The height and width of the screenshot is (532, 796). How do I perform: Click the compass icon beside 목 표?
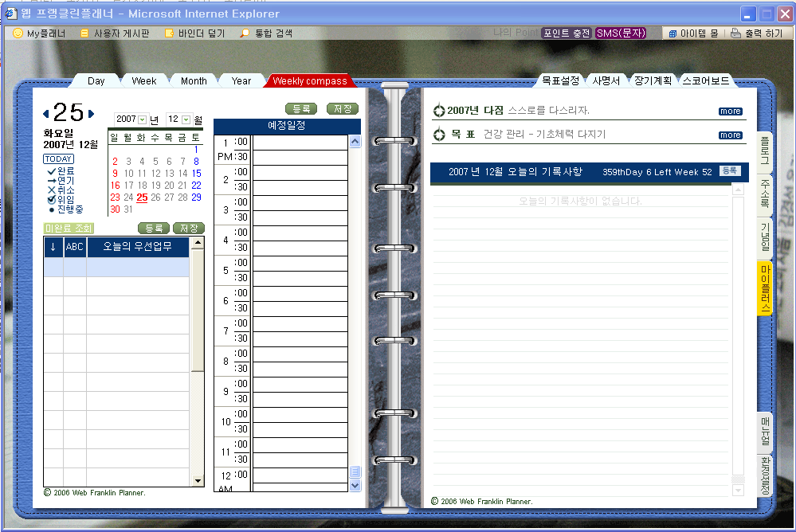click(x=439, y=135)
